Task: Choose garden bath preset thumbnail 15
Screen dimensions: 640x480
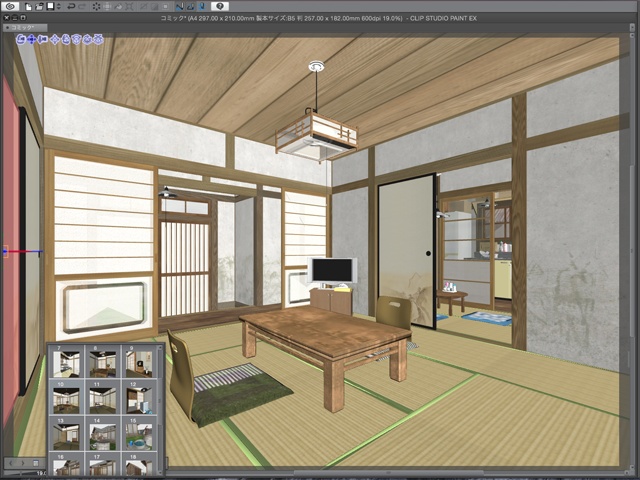Action: 139,434
